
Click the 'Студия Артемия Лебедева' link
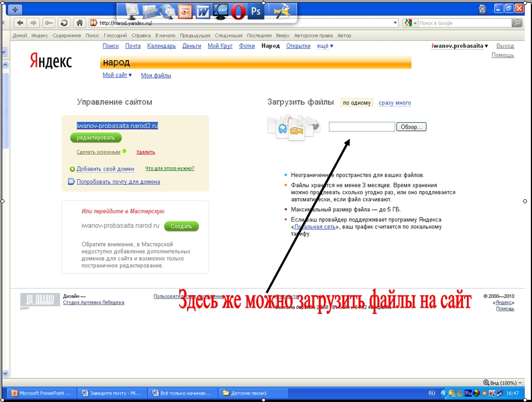93,302
